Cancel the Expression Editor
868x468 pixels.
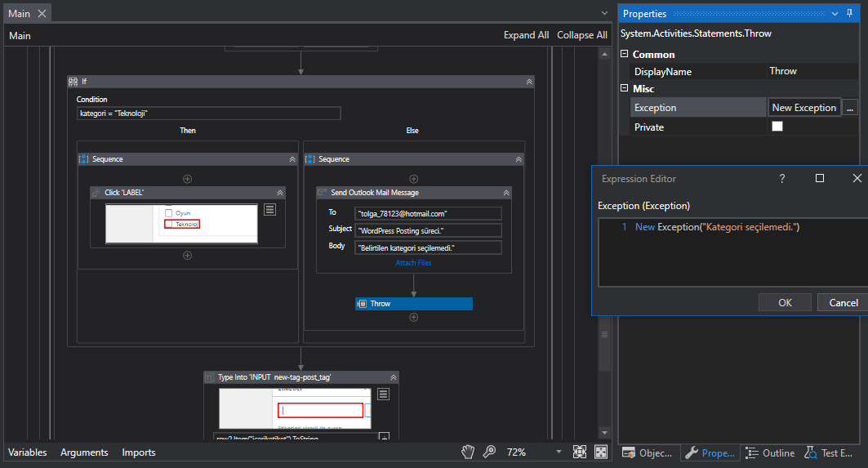[x=843, y=302]
